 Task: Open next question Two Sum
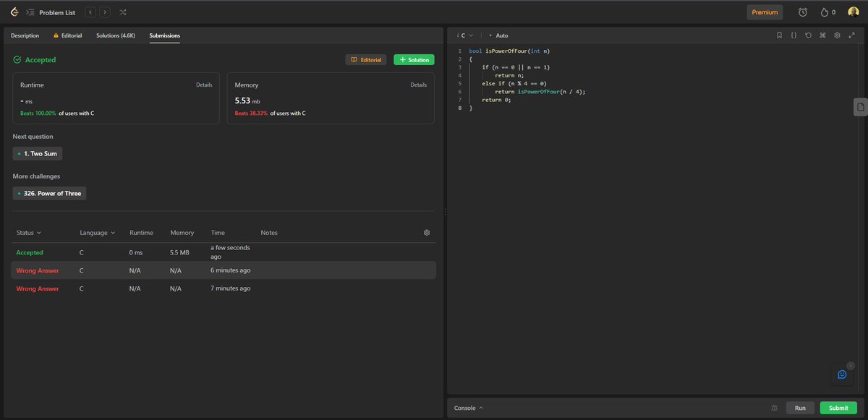tap(37, 153)
